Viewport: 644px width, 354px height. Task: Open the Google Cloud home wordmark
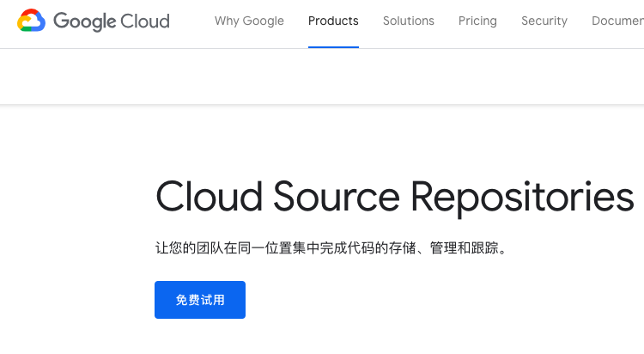click(112, 21)
